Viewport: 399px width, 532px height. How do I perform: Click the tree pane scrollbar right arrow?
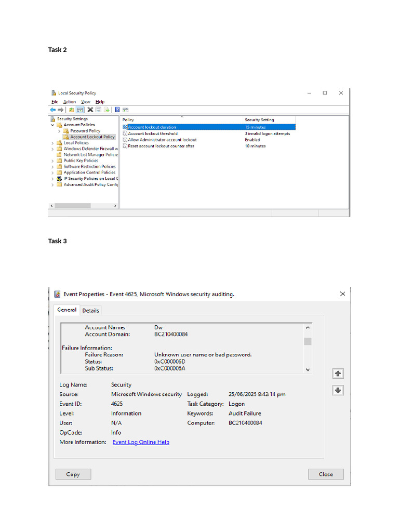pos(115,206)
